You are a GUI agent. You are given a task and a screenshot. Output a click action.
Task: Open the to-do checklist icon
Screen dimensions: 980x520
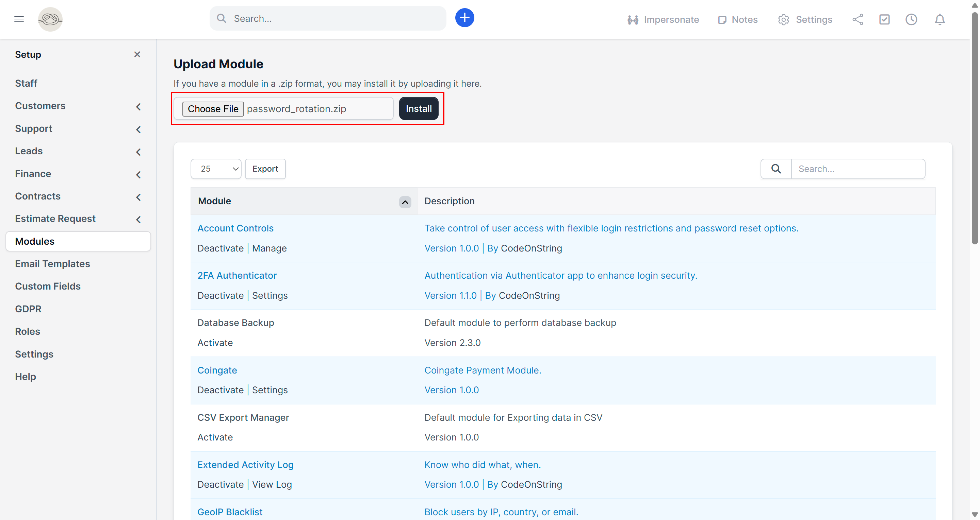point(884,19)
